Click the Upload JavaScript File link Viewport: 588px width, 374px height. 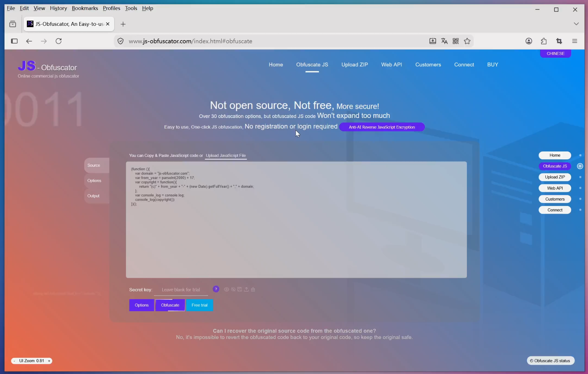pos(226,156)
